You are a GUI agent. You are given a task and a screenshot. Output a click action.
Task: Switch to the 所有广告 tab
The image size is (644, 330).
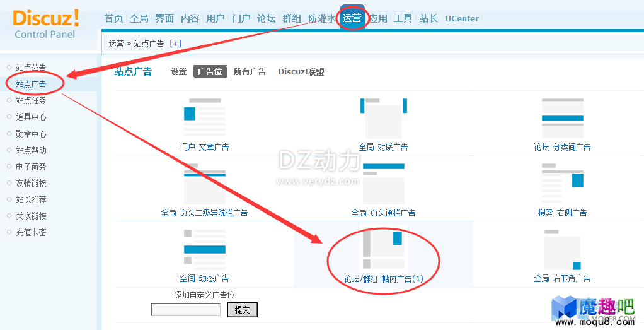(250, 71)
